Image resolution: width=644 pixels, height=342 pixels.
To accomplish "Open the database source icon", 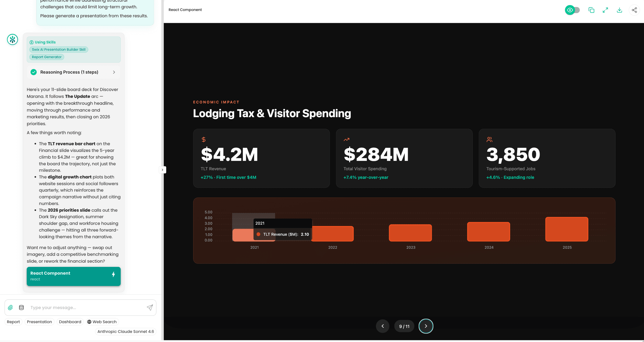I will pos(21,307).
